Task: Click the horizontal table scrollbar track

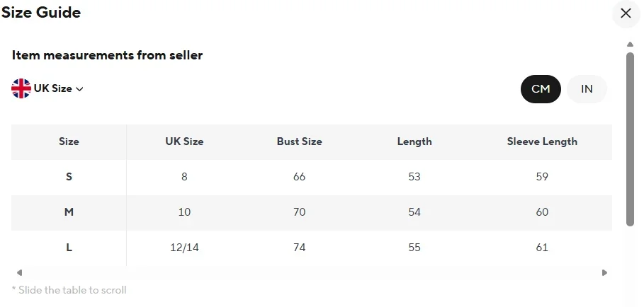Action: [312, 272]
